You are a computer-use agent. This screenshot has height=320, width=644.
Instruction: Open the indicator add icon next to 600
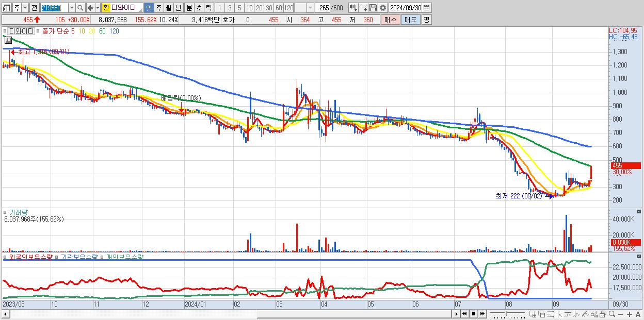353,8
